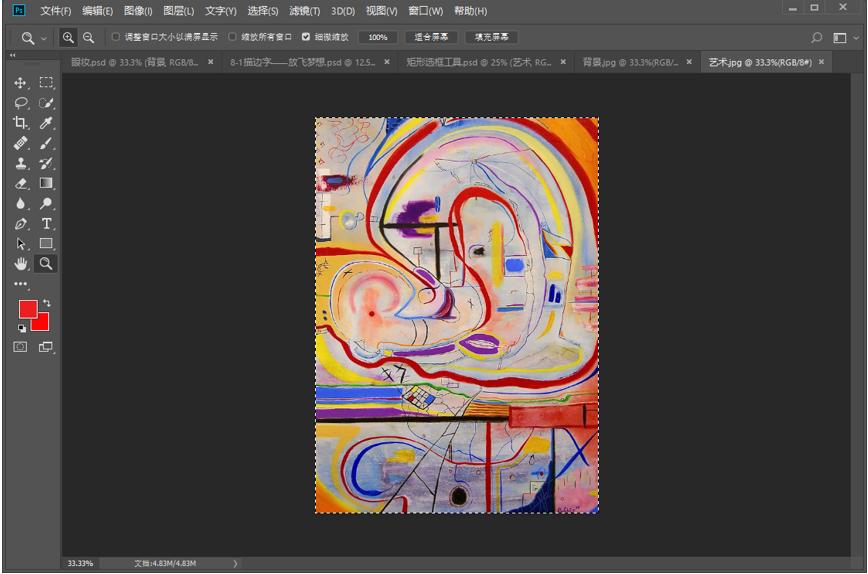Select the Eraser tool
This screenshot has width=868, height=574.
[x=20, y=183]
